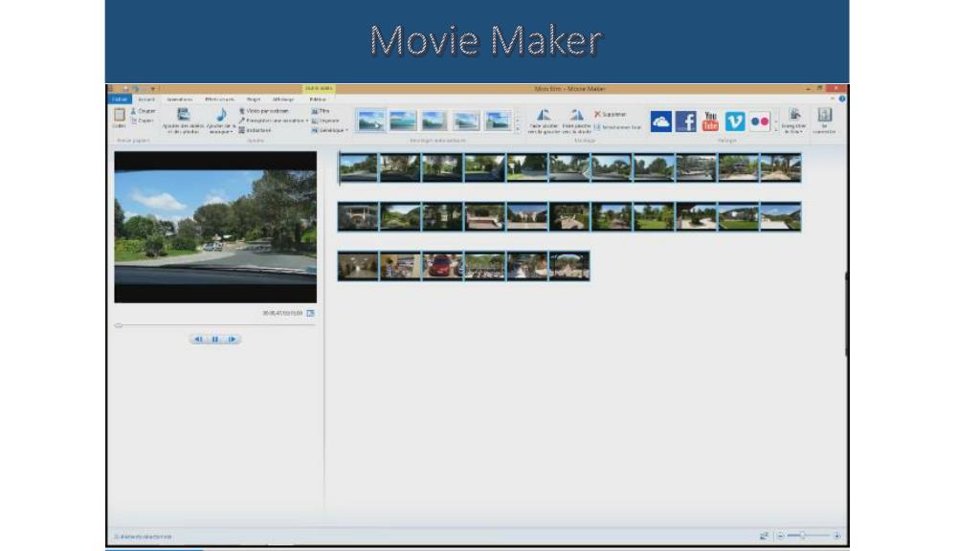Switch to the Animations ribbon tab
980x551 pixels.
tap(179, 99)
